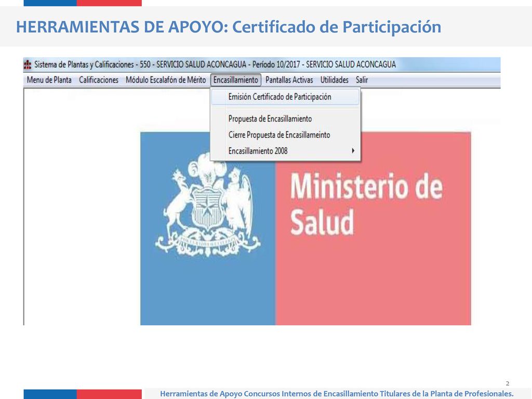Click the slide heading HERRAMIENTAS DE APOYO
This screenshot has width=532, height=399.
point(229,27)
